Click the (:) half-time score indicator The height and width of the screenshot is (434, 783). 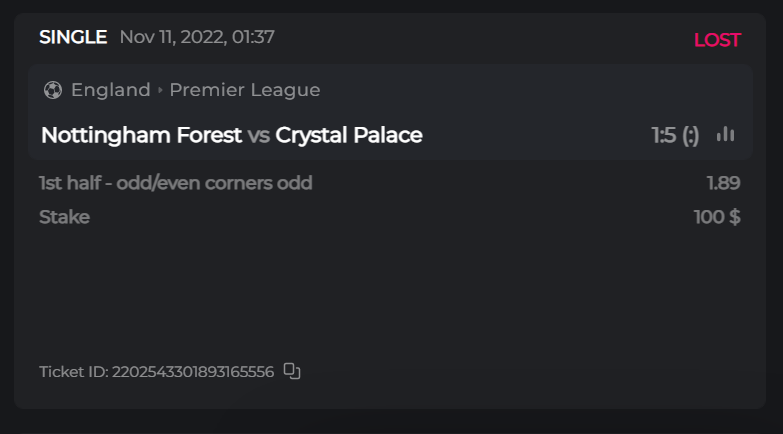click(x=691, y=135)
